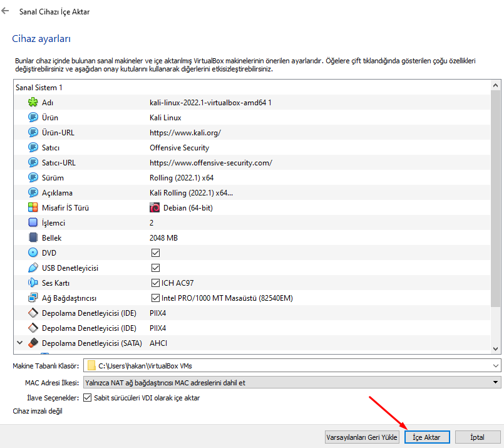Viewport: 504px width, 448px height.
Task: Click the green Adı name icon
Action: pyautogui.click(x=33, y=102)
